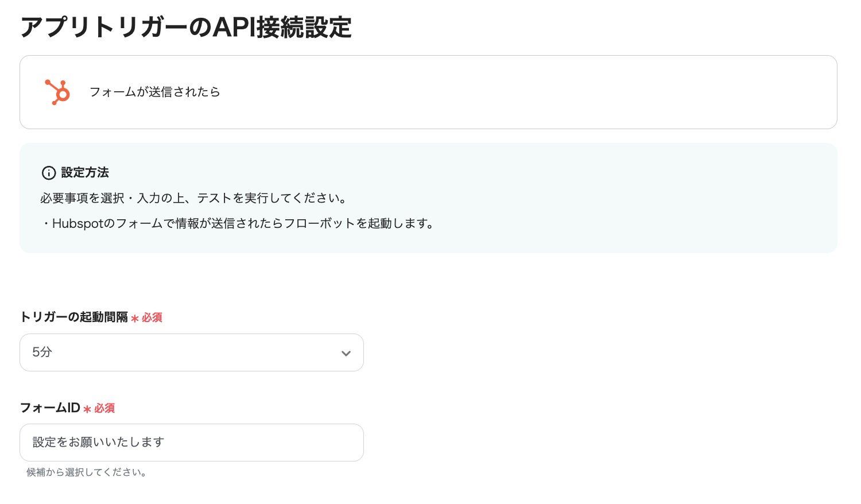The width and height of the screenshot is (861, 504).
Task: Click the Hubspotのフォーム description line
Action: coord(239,223)
